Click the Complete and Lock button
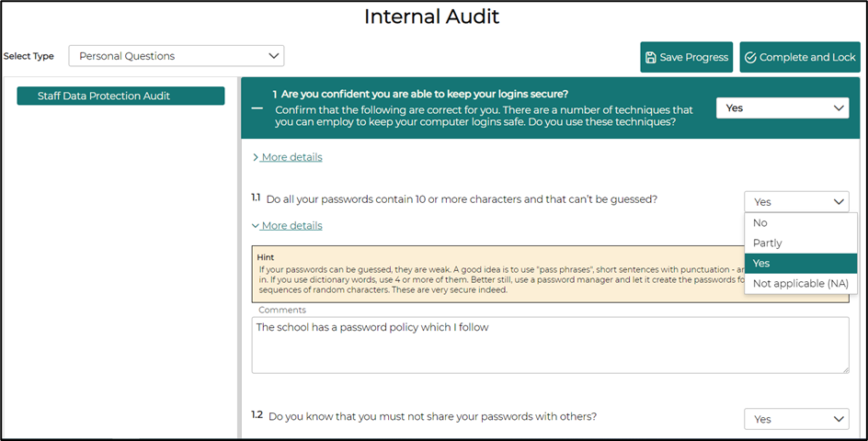868x441 pixels. [x=801, y=57]
